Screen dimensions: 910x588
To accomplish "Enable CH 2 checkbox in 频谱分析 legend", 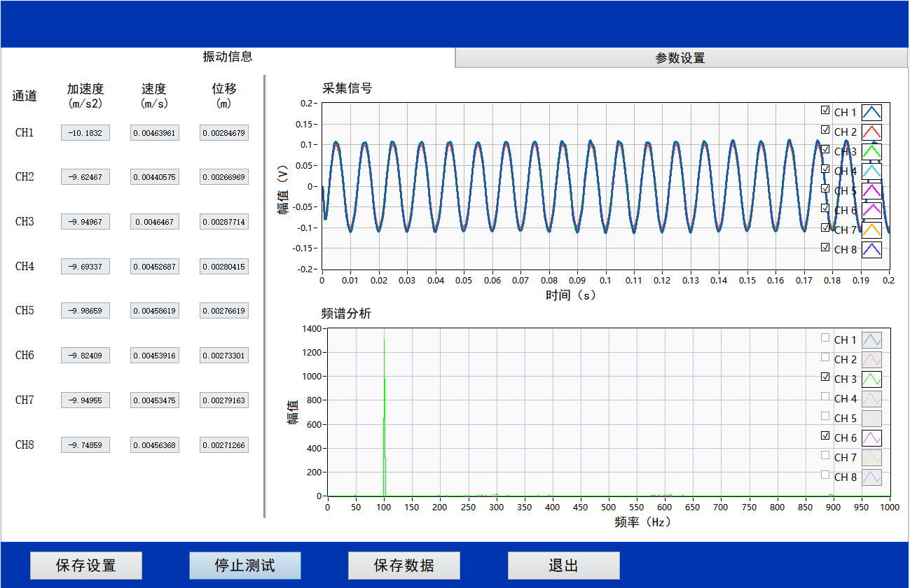I will 825,357.
